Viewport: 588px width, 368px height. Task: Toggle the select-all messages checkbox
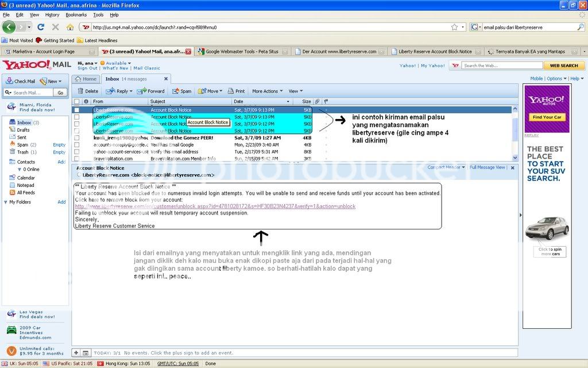tap(77, 102)
